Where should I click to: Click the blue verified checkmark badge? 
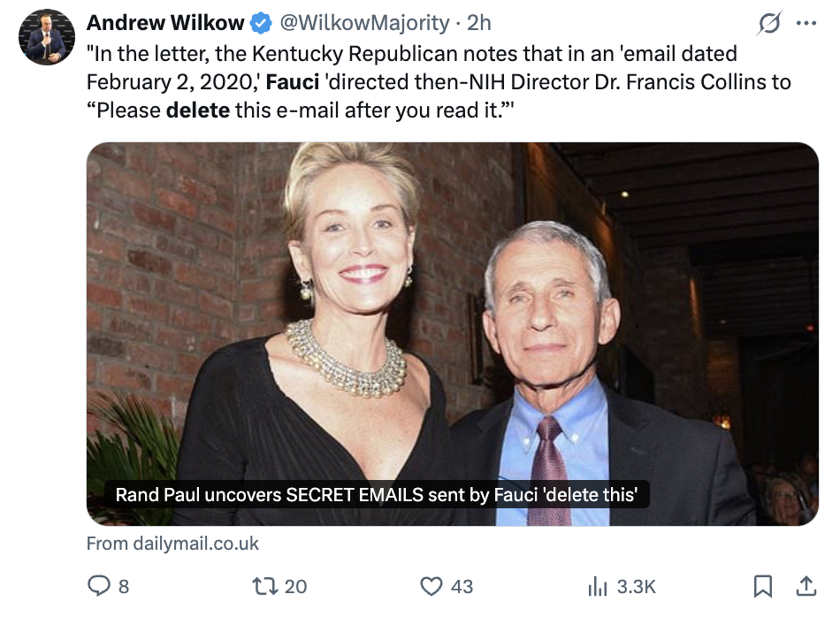point(263,23)
